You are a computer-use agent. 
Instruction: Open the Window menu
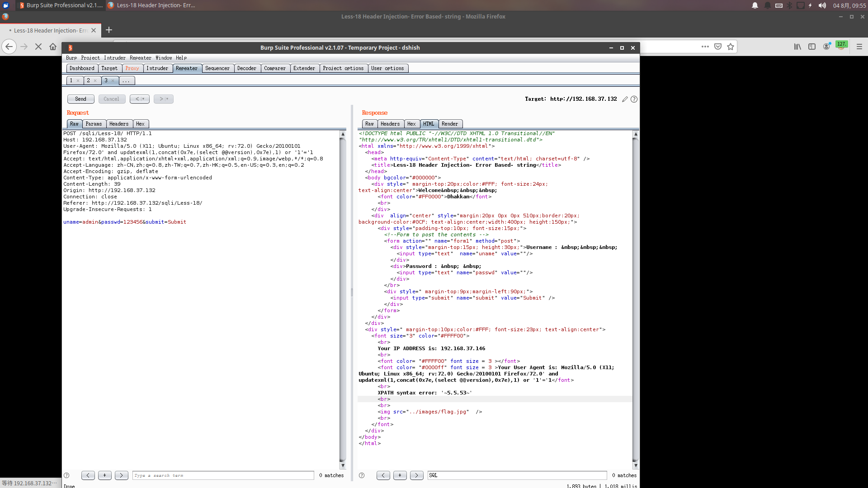164,58
